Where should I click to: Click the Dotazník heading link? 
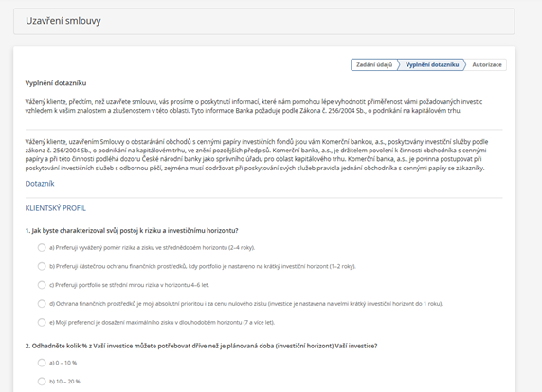coord(40,184)
